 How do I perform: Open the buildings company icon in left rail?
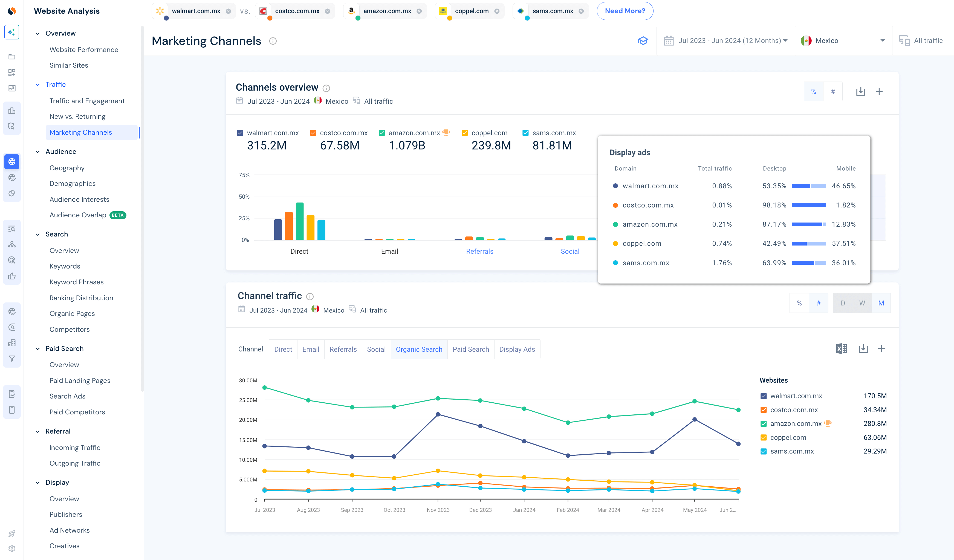tap(12, 343)
